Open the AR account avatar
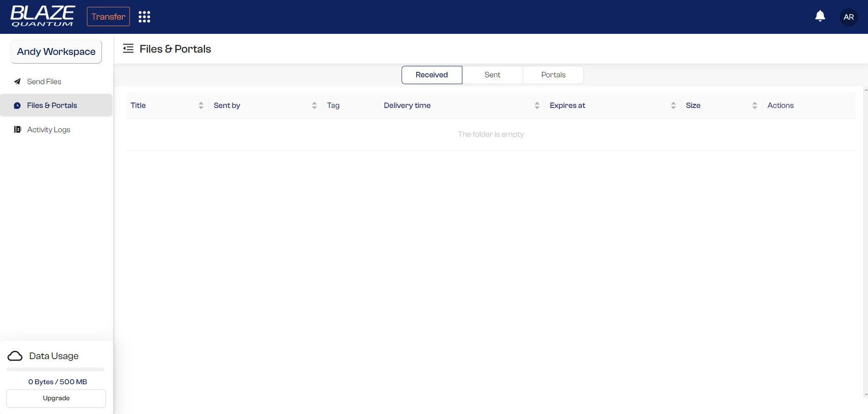The width and height of the screenshot is (868, 414). tap(848, 17)
